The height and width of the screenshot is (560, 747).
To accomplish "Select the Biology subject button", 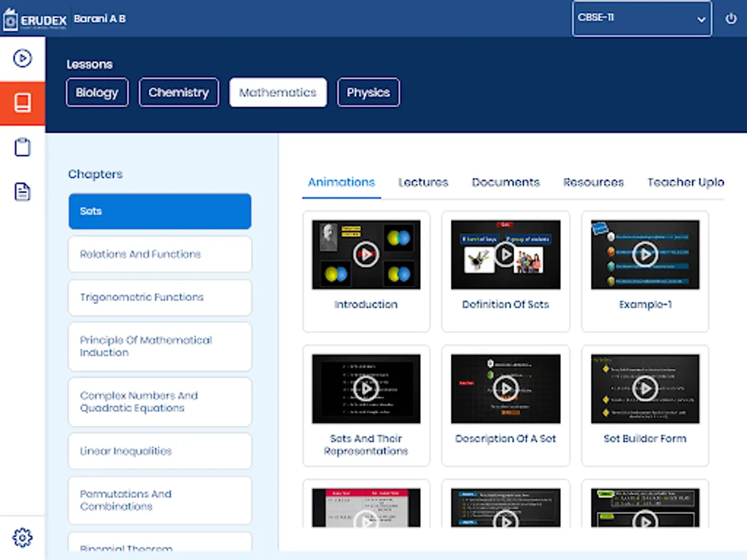I will (97, 93).
